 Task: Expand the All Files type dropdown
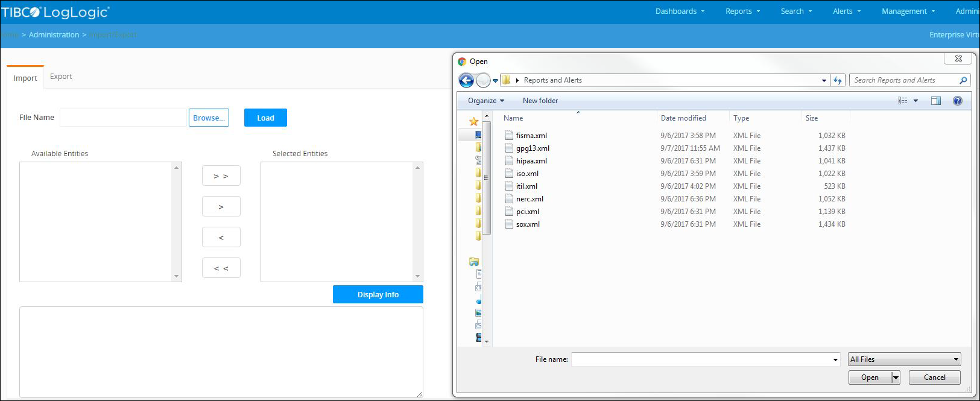pyautogui.click(x=904, y=359)
